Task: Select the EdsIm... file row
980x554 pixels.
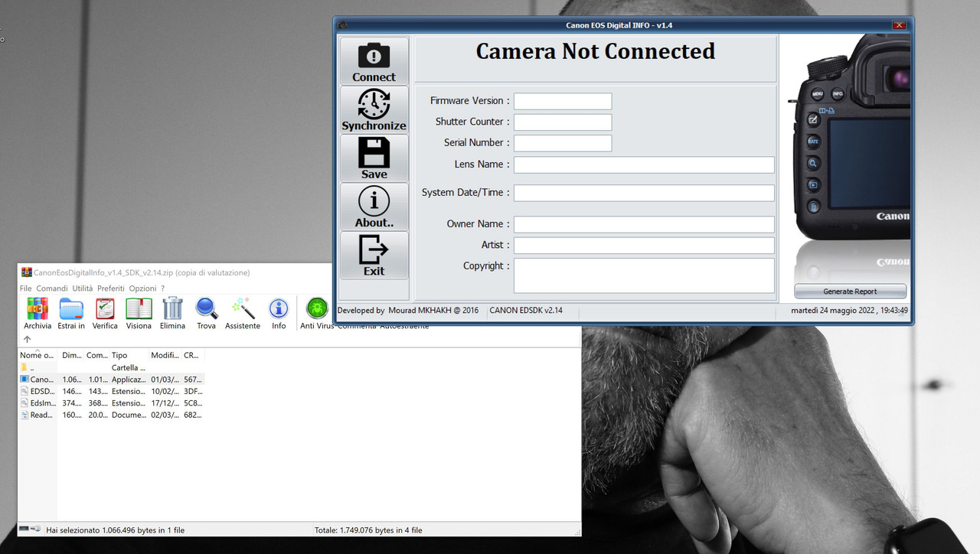Action: coord(111,403)
